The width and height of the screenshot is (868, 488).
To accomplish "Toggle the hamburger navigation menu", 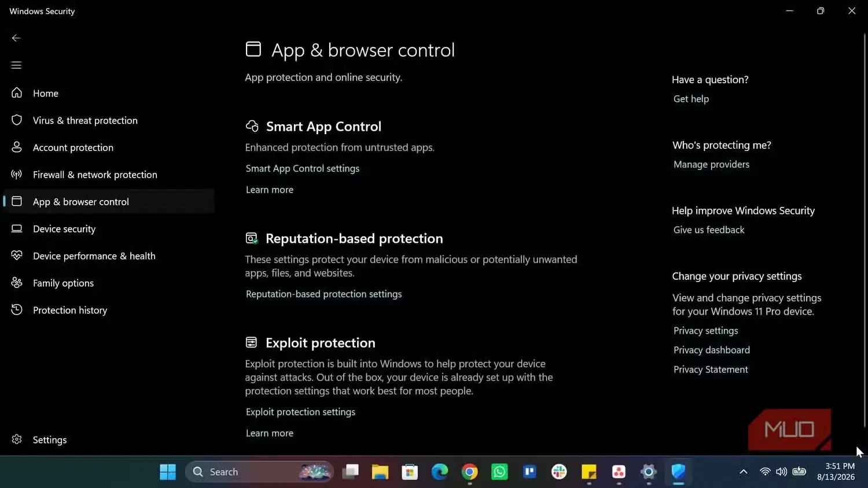I will (16, 65).
